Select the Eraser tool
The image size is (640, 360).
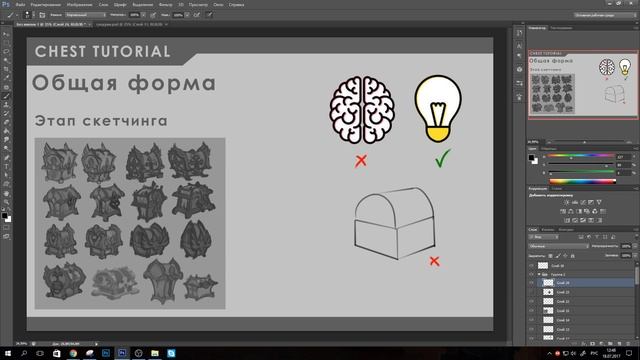[6, 122]
